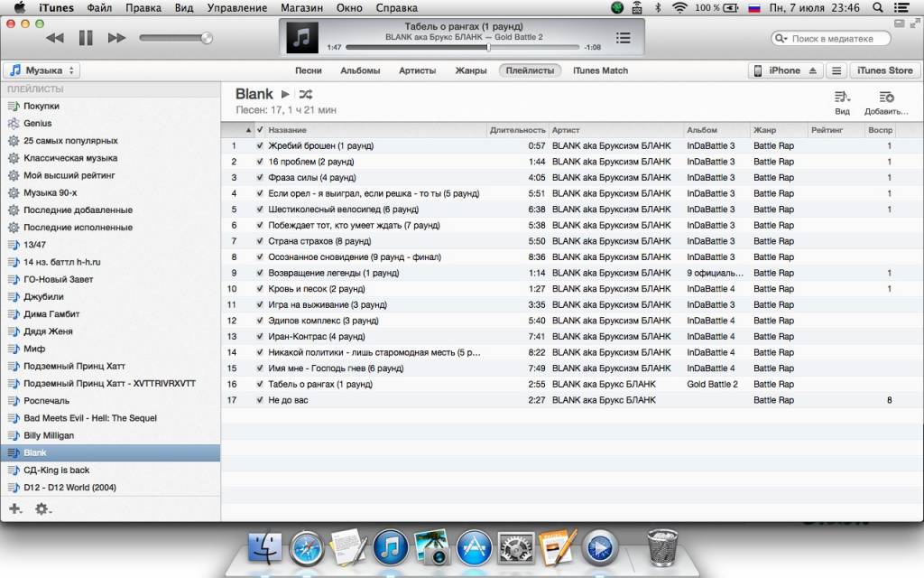Uncheck the song Жребий брошен (1 раунд)
This screenshot has width=924, height=578.
click(x=260, y=145)
